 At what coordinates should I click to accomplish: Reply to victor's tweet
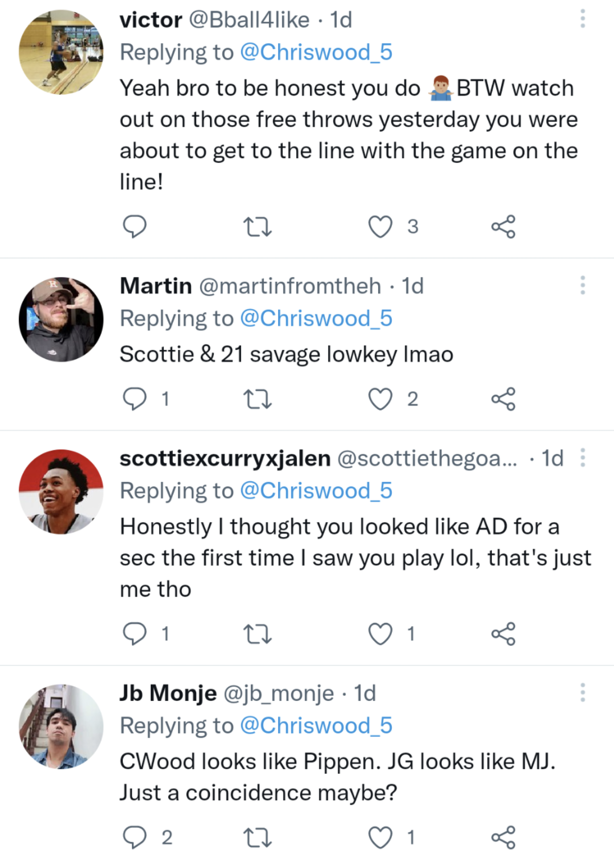click(135, 227)
